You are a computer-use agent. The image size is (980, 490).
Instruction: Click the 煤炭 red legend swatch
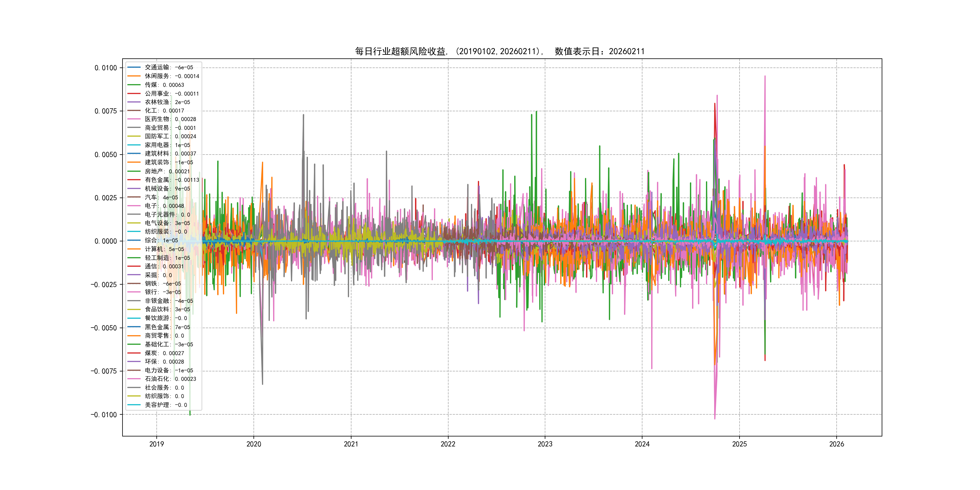134,353
